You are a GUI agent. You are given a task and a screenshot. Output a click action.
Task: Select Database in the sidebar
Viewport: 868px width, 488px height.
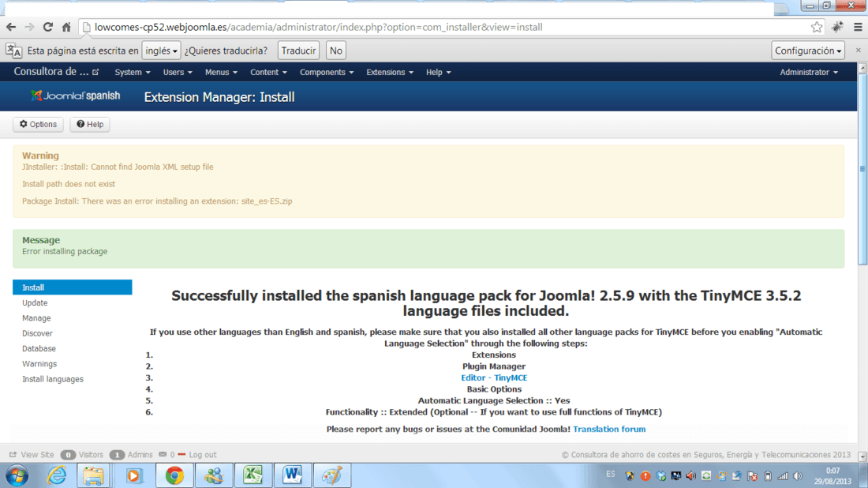[39, 348]
